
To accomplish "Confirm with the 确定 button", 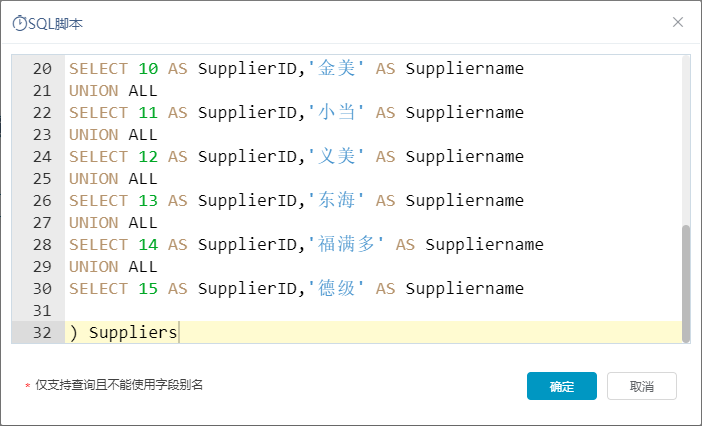I will pyautogui.click(x=562, y=386).
